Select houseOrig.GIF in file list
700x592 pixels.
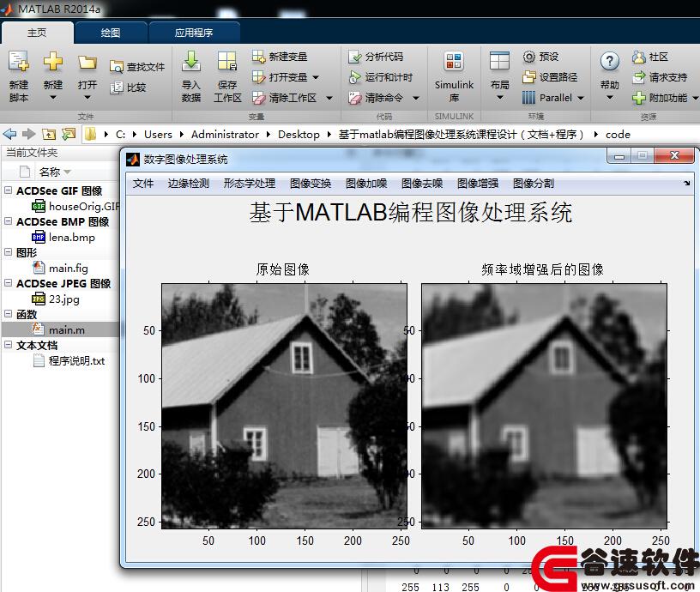pyautogui.click(x=75, y=206)
